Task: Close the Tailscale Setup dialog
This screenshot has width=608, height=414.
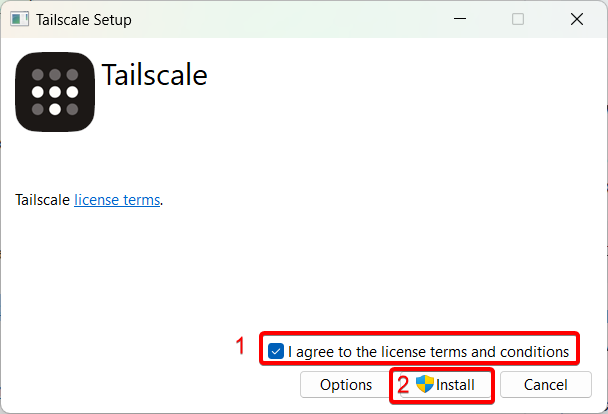Action: [577, 19]
